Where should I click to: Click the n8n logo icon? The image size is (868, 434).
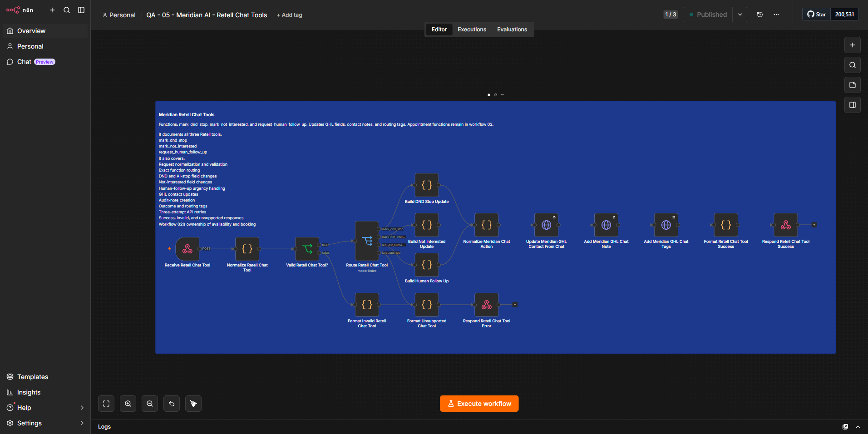(13, 10)
